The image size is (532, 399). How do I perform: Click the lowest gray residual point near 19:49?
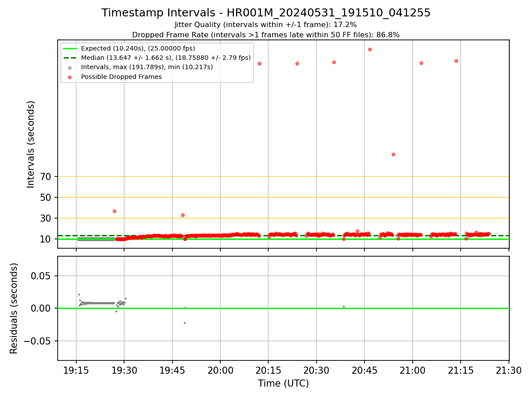coord(184,323)
